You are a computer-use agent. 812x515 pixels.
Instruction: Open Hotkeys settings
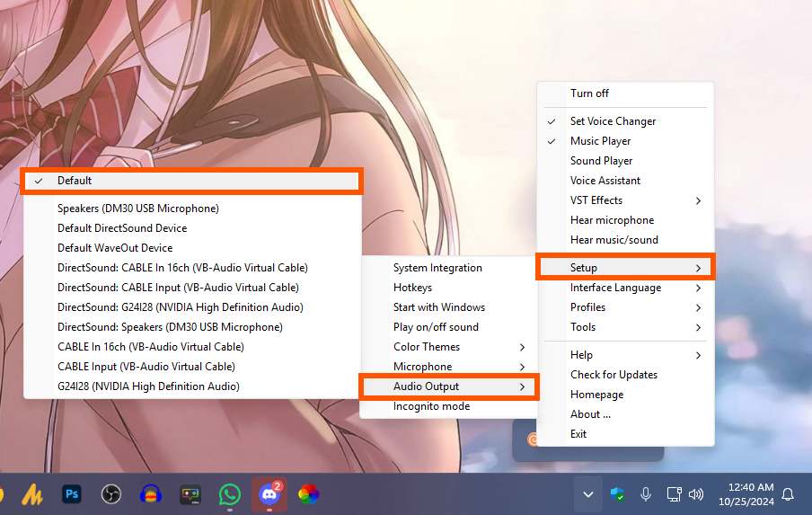click(448, 288)
